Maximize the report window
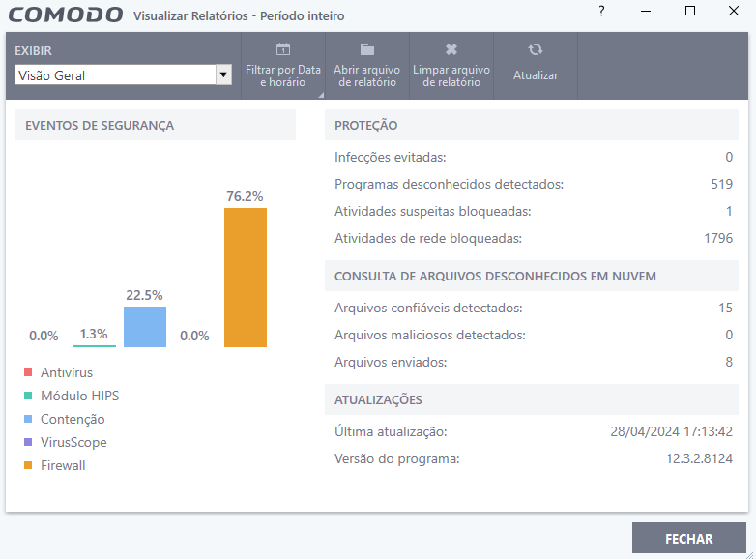Image resolution: width=756 pixels, height=559 pixels. click(x=690, y=12)
